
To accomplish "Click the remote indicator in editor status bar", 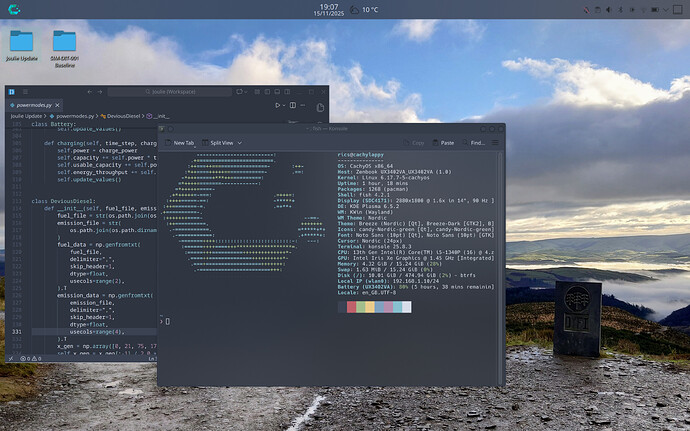I will coord(11,358).
